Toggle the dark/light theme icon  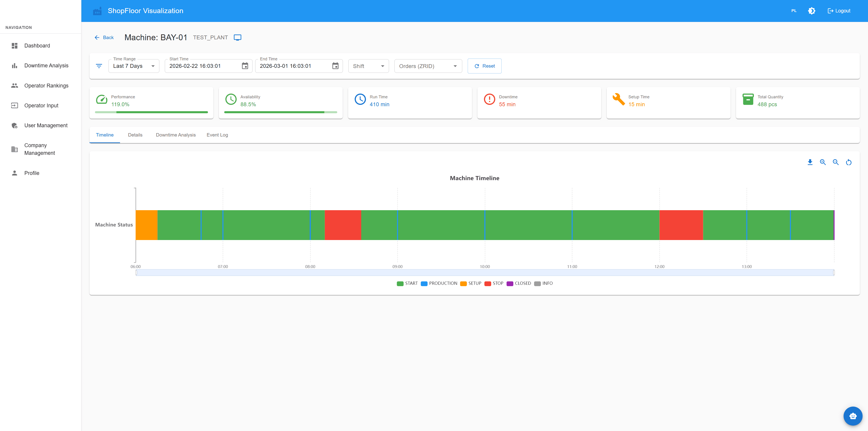point(811,11)
